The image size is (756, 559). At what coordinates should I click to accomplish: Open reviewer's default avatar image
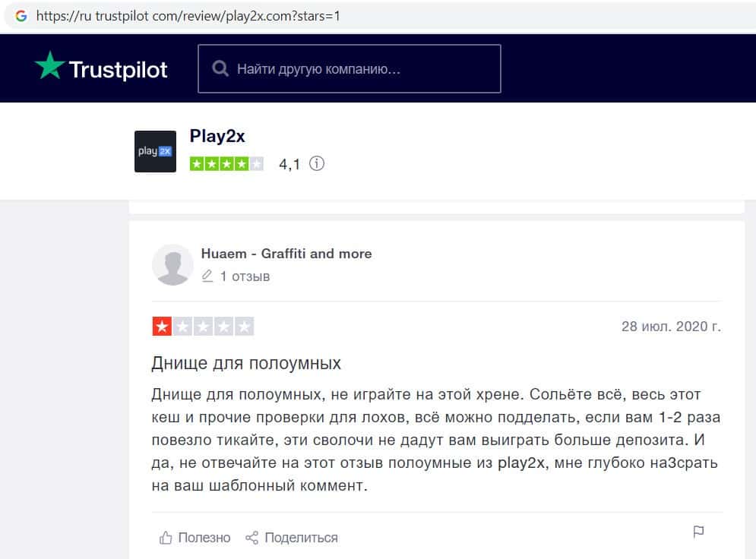click(172, 265)
